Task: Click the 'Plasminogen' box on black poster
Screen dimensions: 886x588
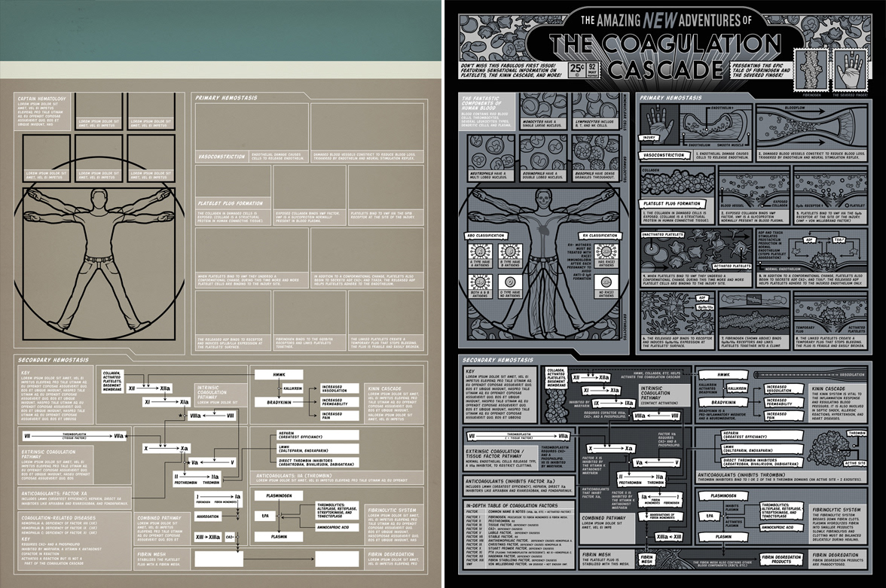Action: click(x=722, y=495)
